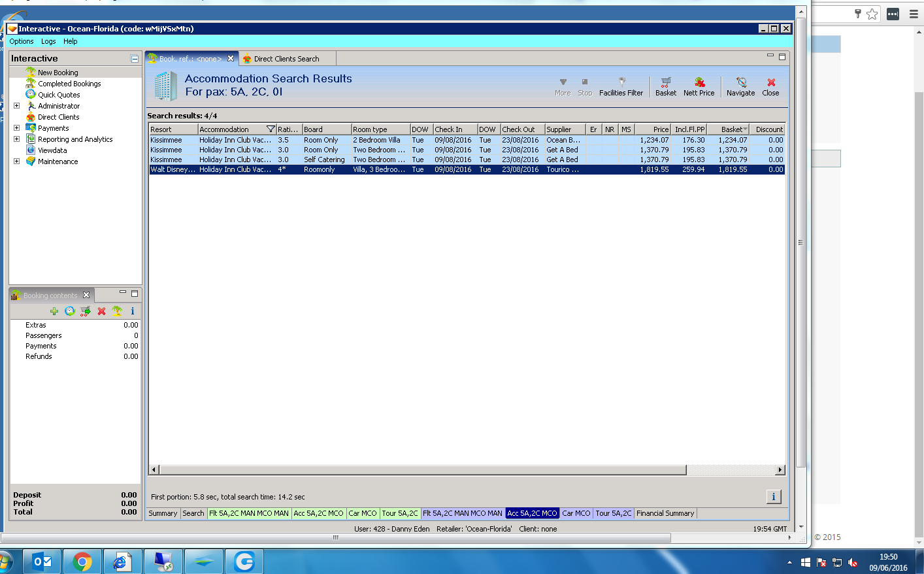Open Outlook from the taskbar
The image size is (924, 574).
42,562
